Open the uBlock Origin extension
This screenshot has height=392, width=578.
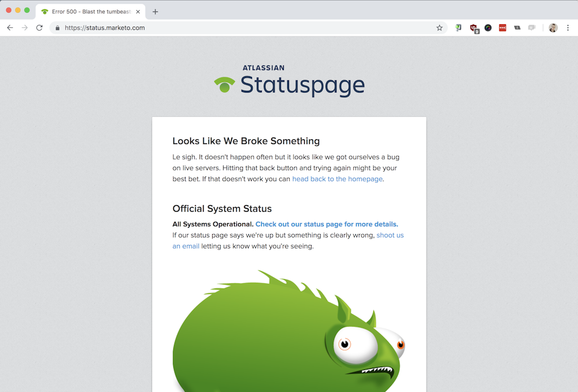pos(474,28)
